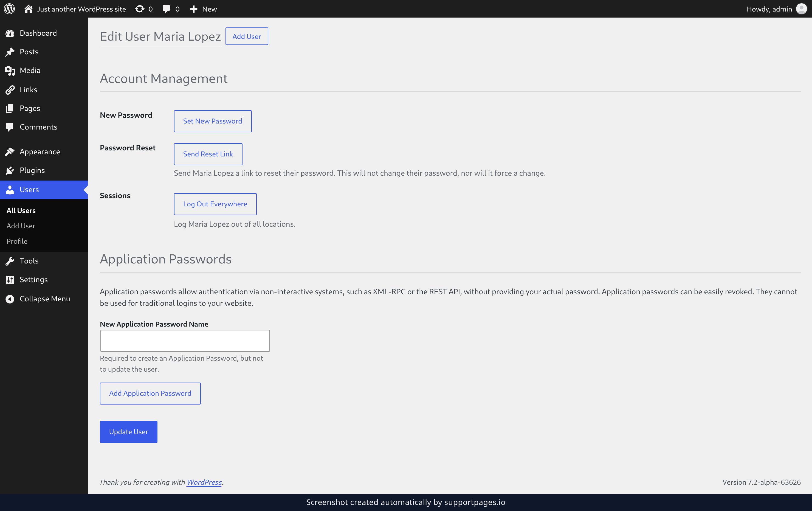Click the Tools wrench icon
Screen dimensions: 812x511
coord(10,261)
